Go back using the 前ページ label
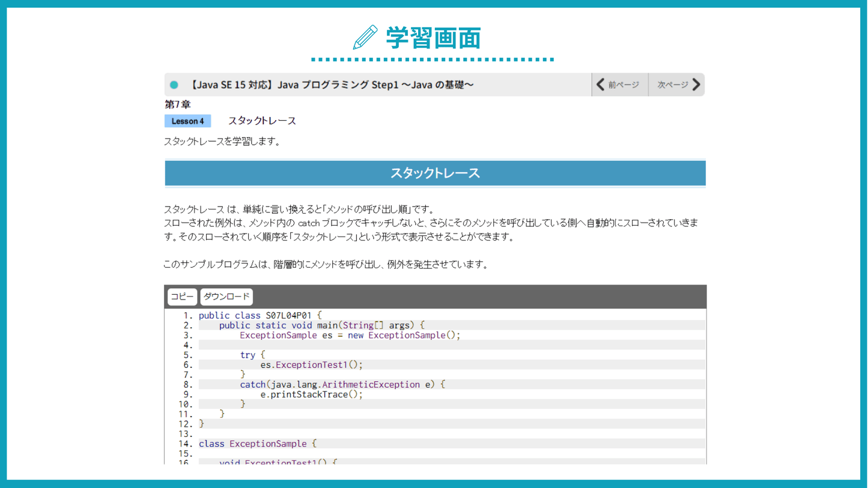 tap(624, 85)
